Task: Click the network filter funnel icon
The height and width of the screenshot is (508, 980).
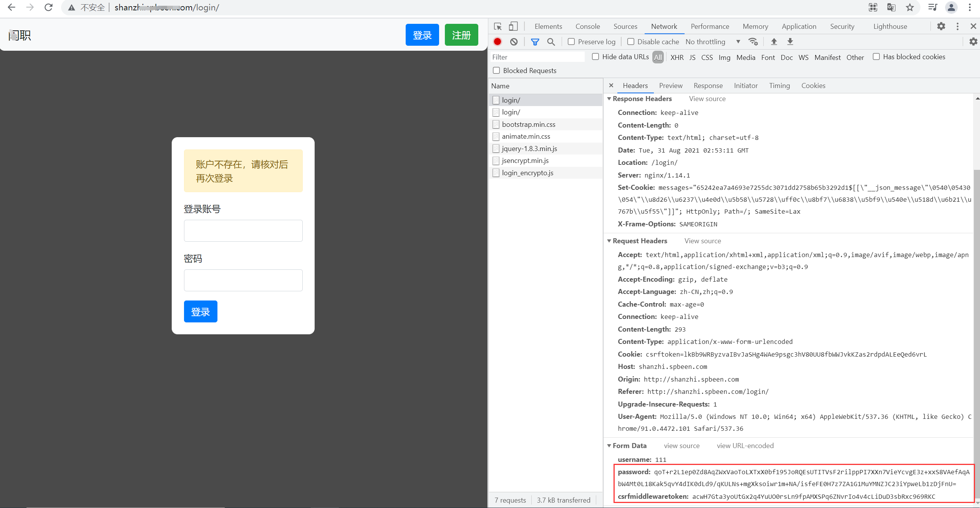Action: [535, 42]
